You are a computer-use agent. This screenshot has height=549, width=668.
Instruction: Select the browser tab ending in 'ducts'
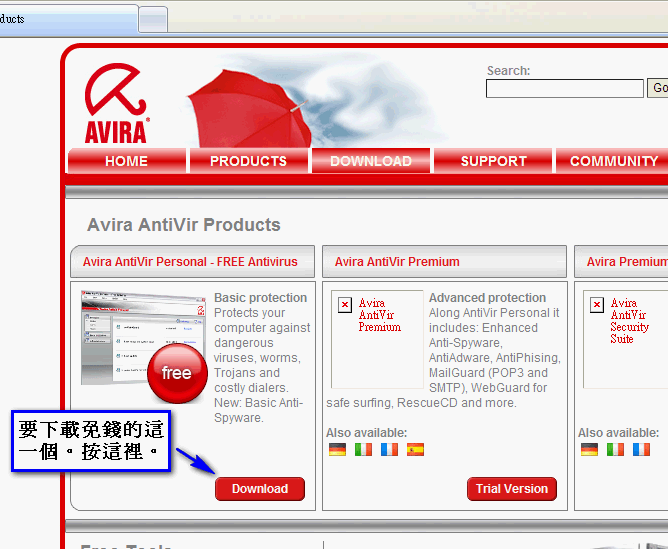point(68,20)
